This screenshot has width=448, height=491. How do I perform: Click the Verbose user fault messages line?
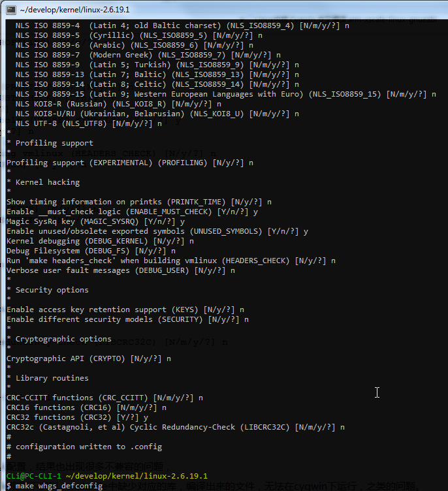[x=121, y=270]
